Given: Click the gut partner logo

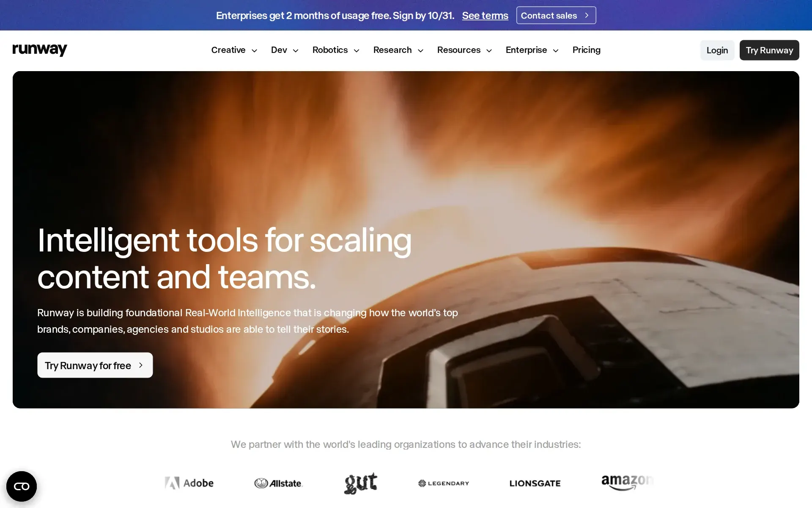Looking at the screenshot, I should 361,483.
